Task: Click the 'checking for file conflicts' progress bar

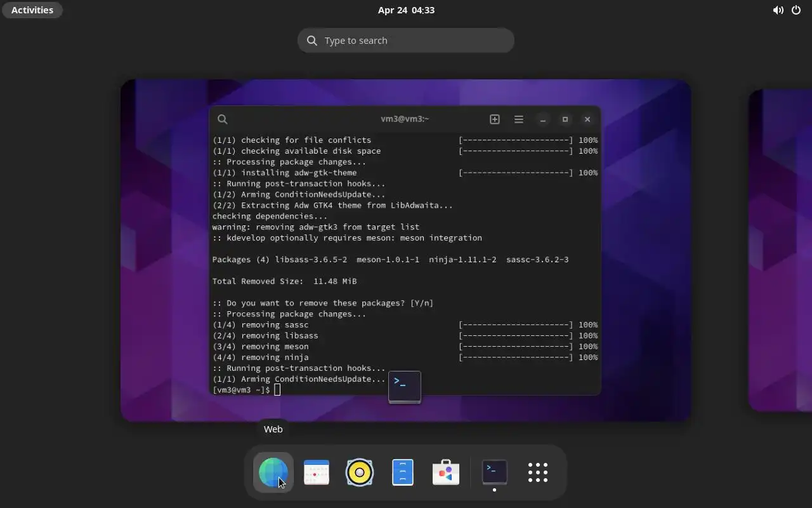Action: click(x=516, y=140)
